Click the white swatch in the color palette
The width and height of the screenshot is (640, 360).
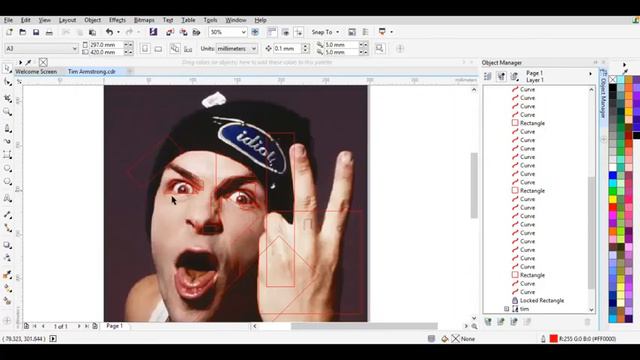coord(613,167)
